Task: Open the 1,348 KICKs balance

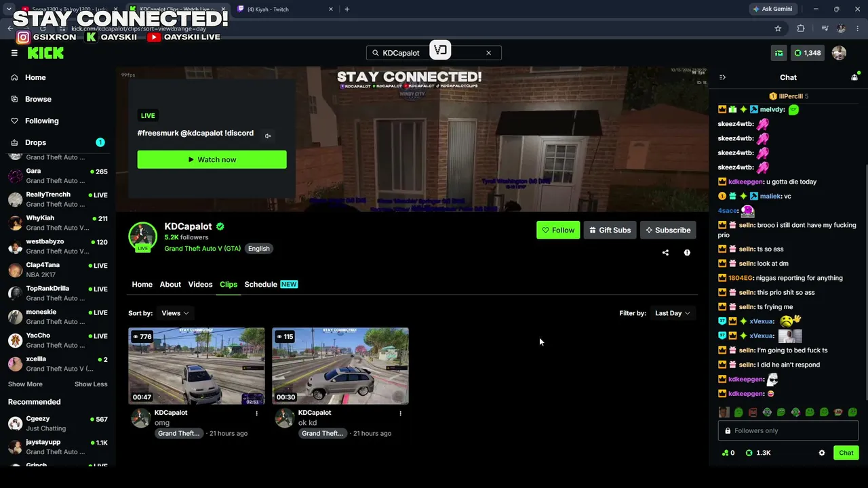Action: point(807,53)
